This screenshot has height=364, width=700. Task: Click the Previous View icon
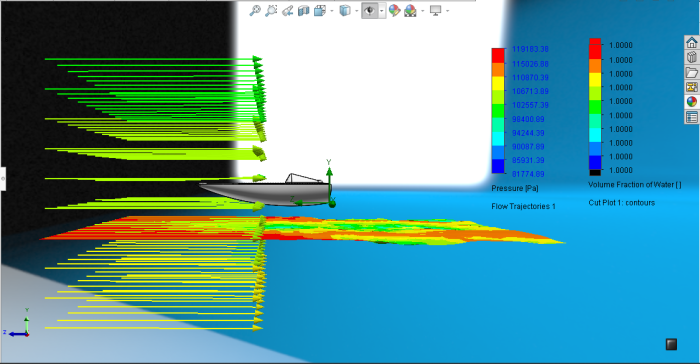click(x=288, y=10)
